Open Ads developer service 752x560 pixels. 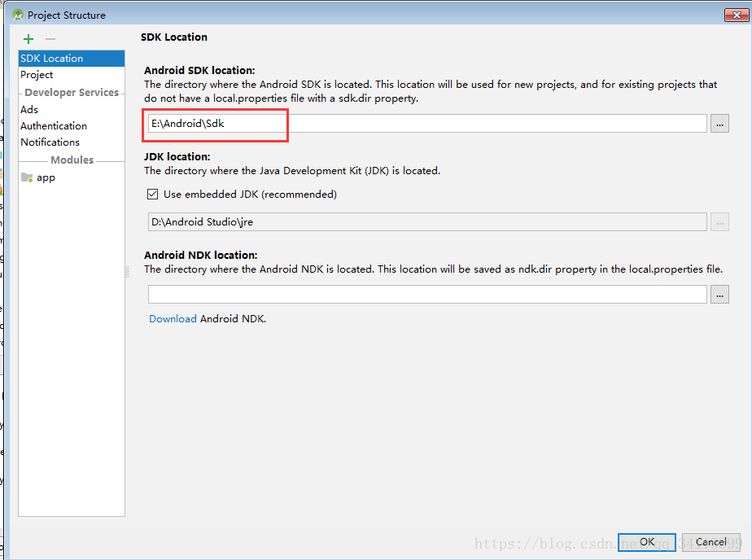[72, 110]
